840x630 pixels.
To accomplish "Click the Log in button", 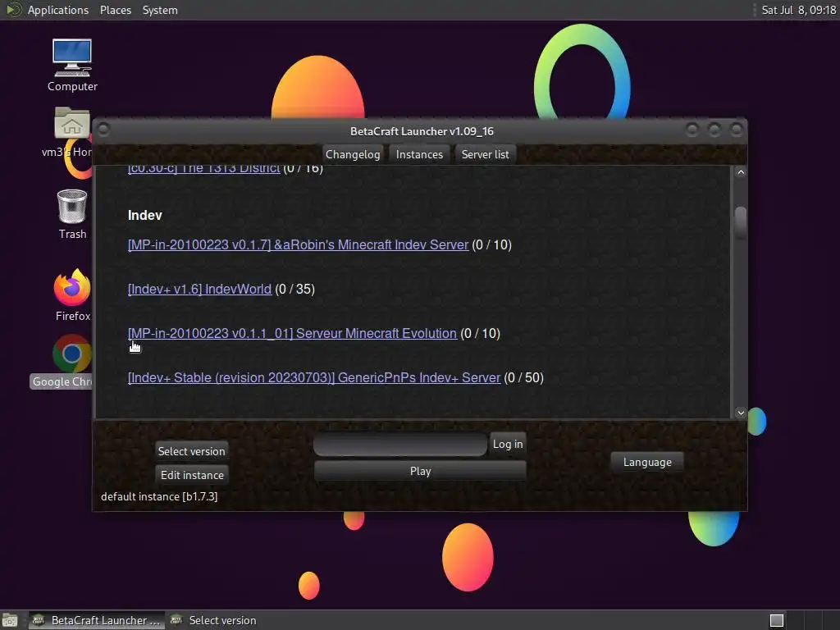I will 508,444.
